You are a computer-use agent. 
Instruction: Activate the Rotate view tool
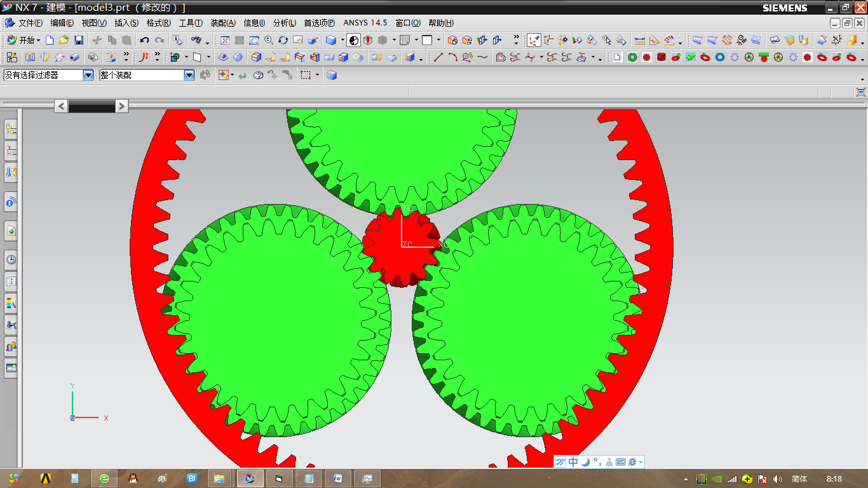tap(283, 40)
